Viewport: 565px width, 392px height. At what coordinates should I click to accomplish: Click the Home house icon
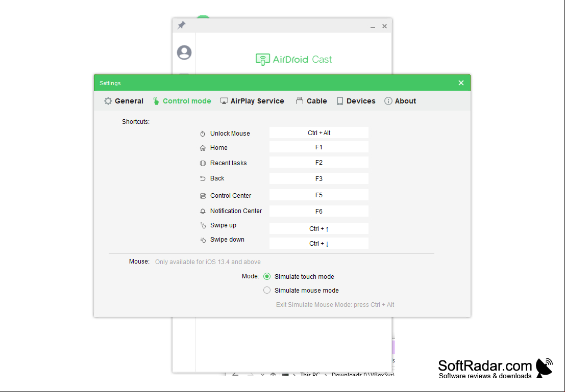(x=203, y=148)
